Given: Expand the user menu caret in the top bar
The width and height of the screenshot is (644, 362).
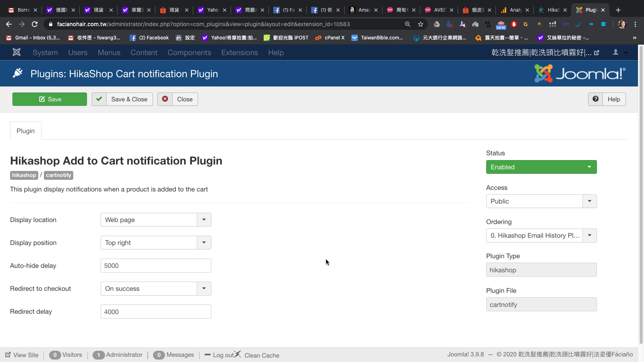Looking at the screenshot, I should 626,53.
